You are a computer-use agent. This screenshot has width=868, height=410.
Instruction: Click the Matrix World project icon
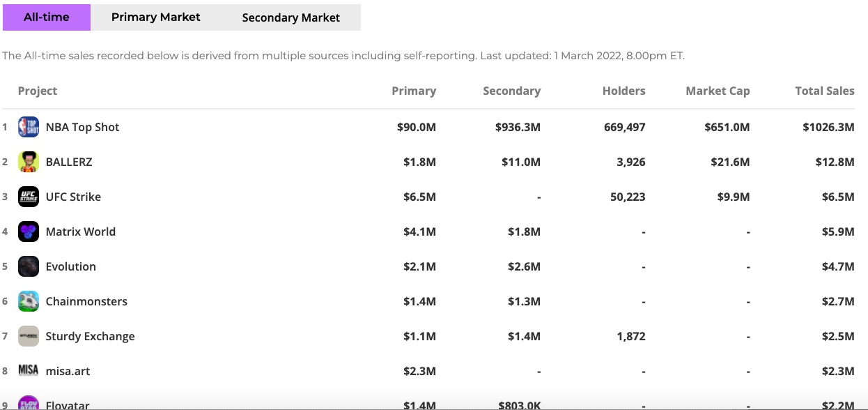click(29, 231)
